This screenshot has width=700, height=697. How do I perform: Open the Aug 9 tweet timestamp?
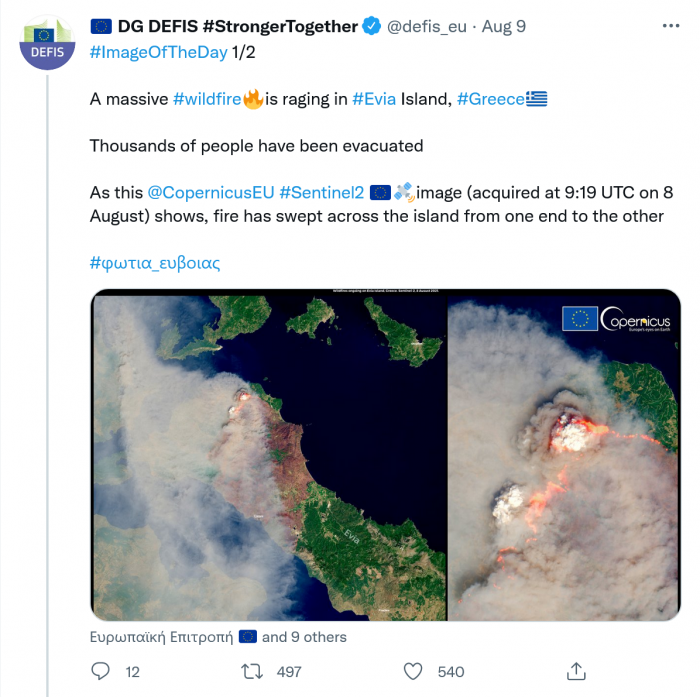point(504,27)
